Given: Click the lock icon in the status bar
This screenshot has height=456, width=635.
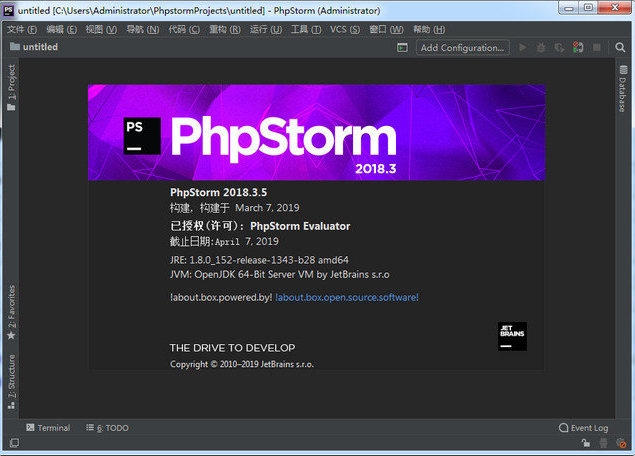Looking at the screenshot, I should [x=587, y=443].
